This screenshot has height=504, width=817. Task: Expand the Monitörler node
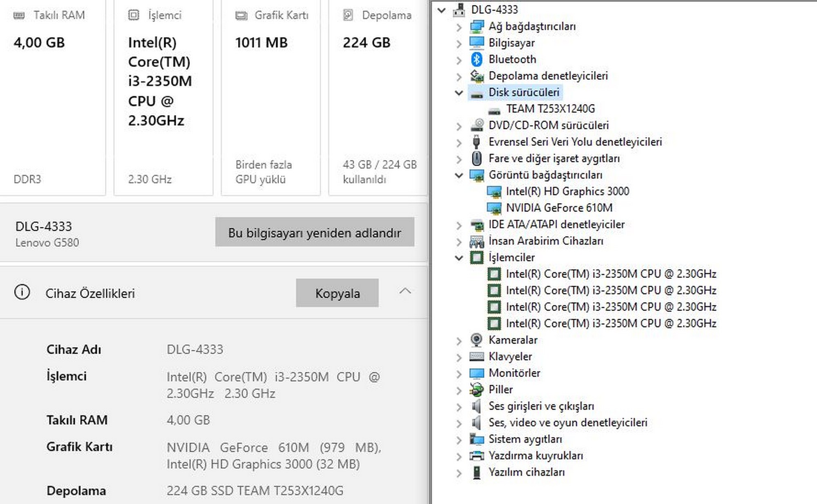click(459, 373)
